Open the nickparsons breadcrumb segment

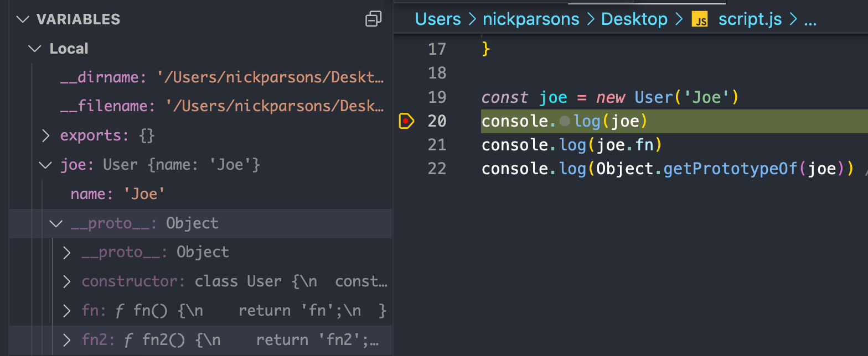click(x=531, y=19)
